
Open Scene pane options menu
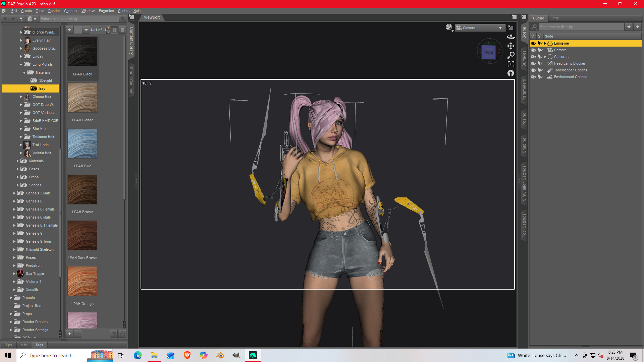524,17
